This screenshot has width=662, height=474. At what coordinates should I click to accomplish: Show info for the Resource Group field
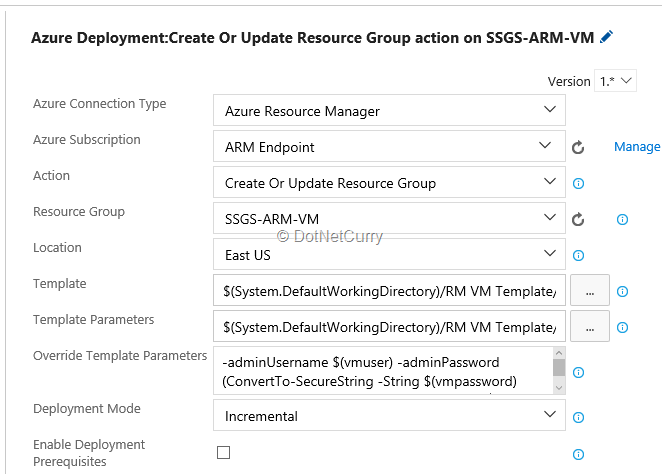click(x=622, y=219)
